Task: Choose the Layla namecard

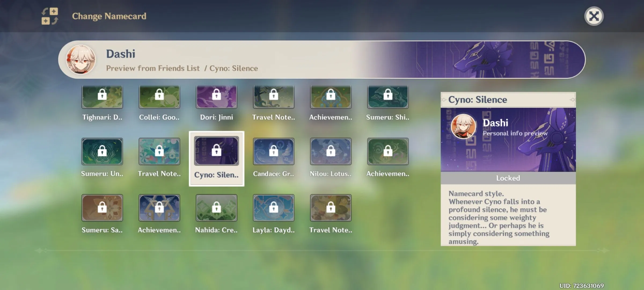Action: 273,208
